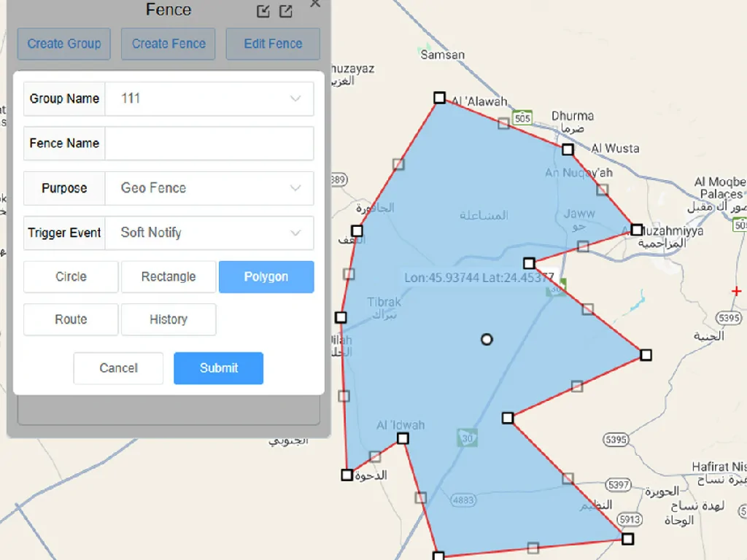Cancel the fence creation
This screenshot has width=747, height=560.
pyautogui.click(x=118, y=368)
